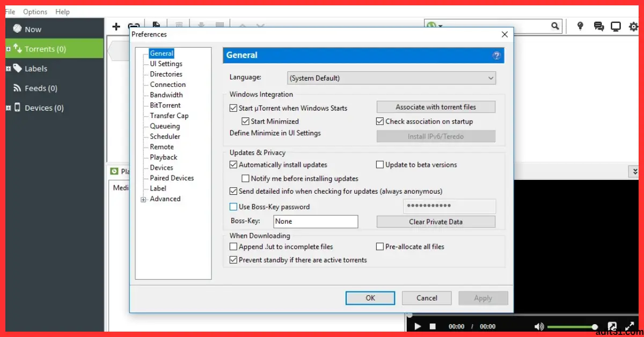Image resolution: width=644 pixels, height=337 pixels.
Task: Click the player seek bar
Action: pos(524,316)
